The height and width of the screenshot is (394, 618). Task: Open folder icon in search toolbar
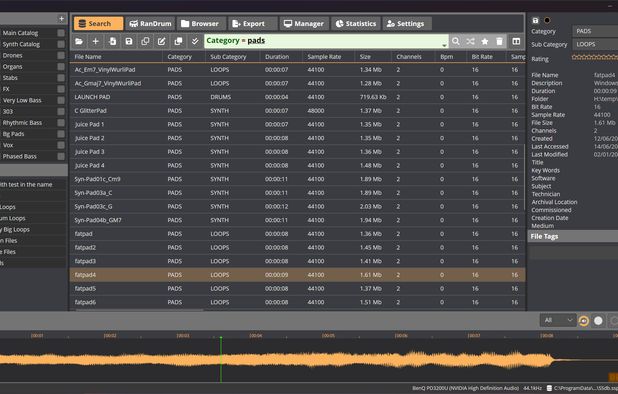coord(79,41)
